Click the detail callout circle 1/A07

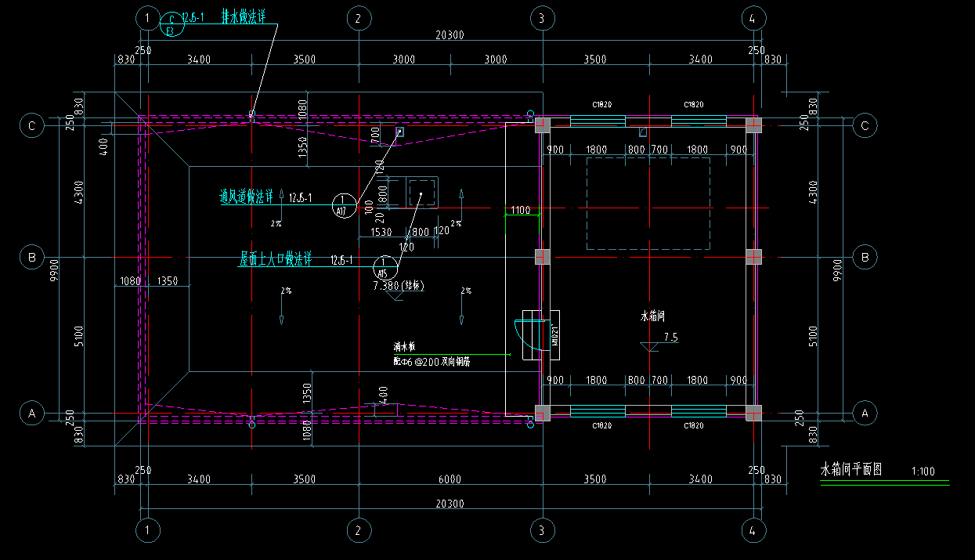tap(342, 205)
